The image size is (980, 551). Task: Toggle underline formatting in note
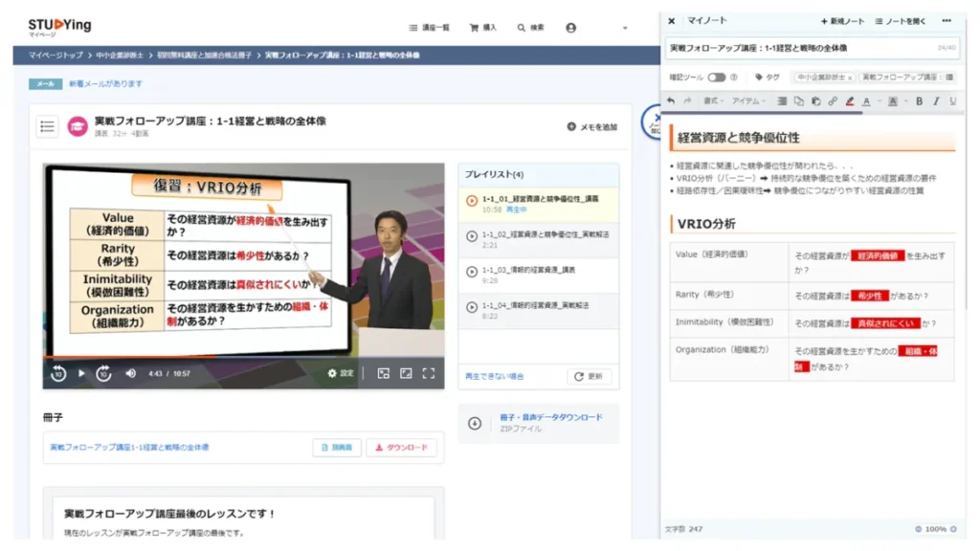click(952, 101)
